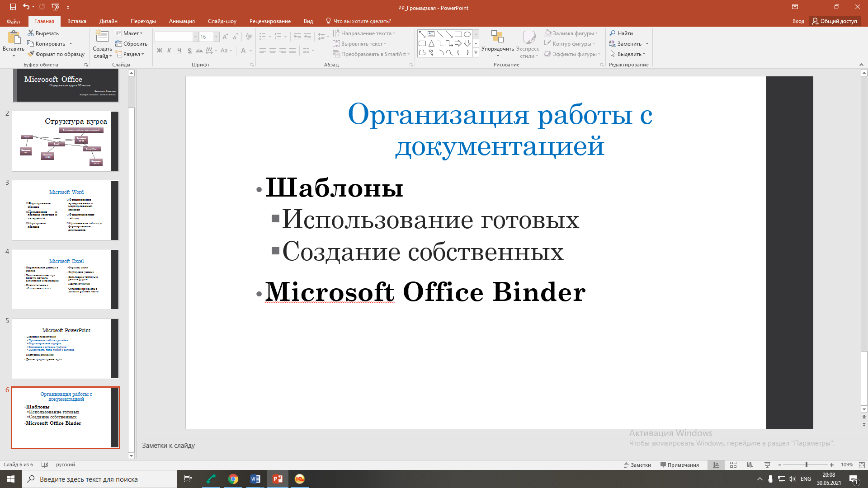868x488 pixels.
Task: Click Reset (Сбросить) slide button
Action: pos(131,44)
